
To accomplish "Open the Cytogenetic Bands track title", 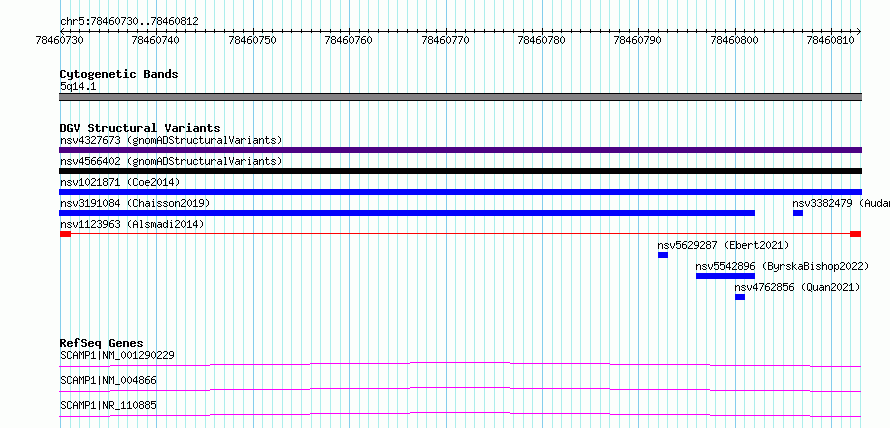I will (x=119, y=74).
